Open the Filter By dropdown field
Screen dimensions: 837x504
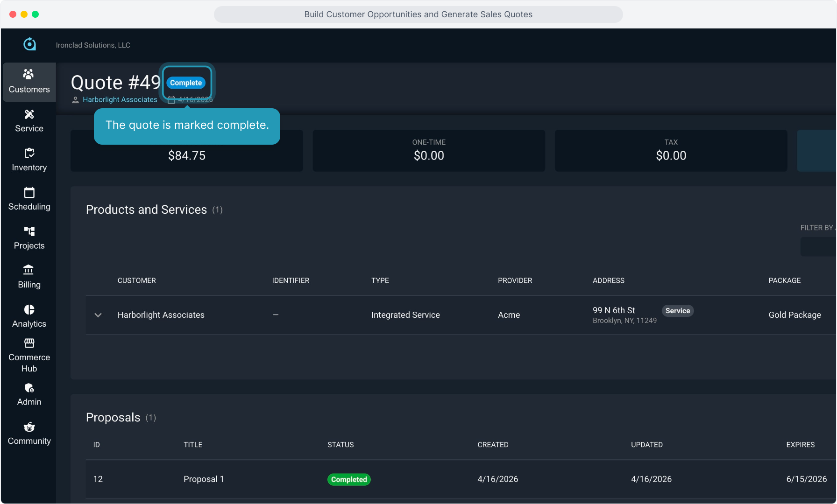(x=818, y=246)
